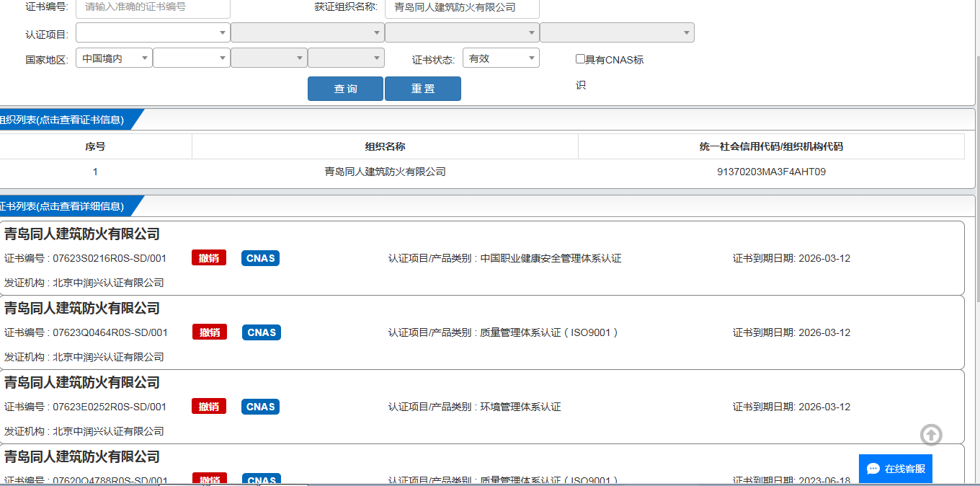Screen dimensions: 980x486
Task: Open company title of the 环境管理体系认证 card
Action: (x=82, y=382)
